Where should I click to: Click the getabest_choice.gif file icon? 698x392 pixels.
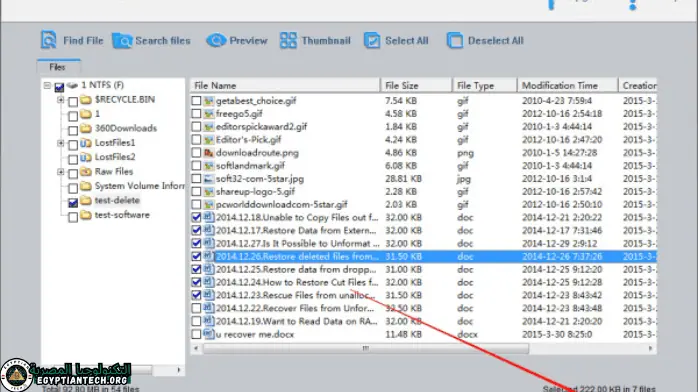click(x=209, y=101)
